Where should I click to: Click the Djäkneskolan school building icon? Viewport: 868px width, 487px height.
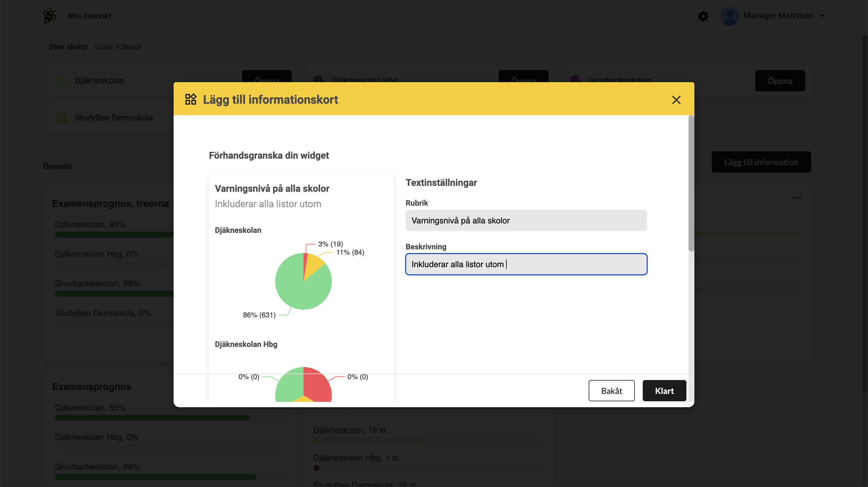(62, 81)
